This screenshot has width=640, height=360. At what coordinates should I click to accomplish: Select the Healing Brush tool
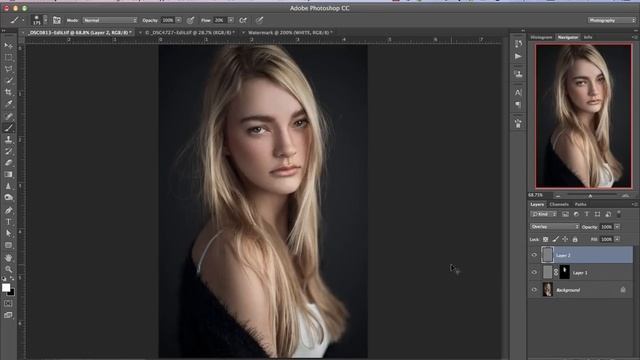8,116
